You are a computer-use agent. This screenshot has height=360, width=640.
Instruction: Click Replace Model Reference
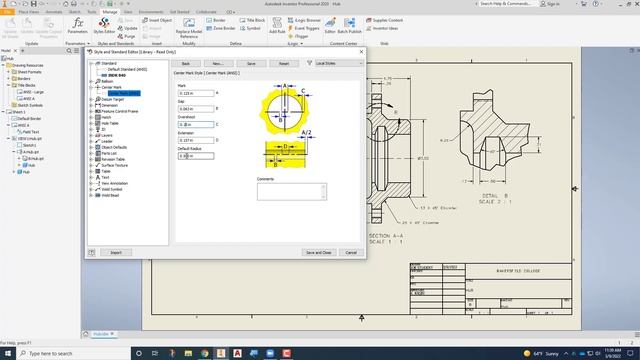coord(189,28)
